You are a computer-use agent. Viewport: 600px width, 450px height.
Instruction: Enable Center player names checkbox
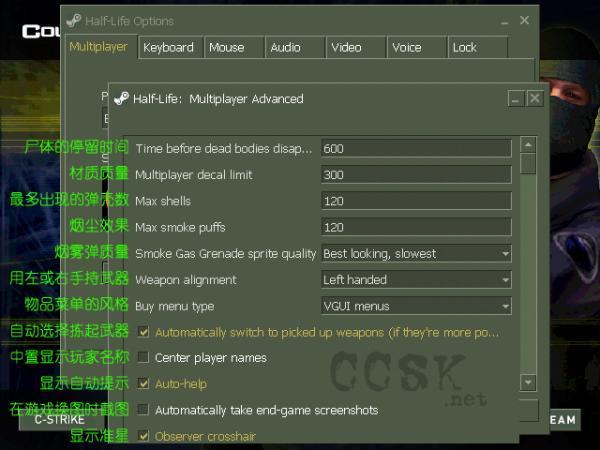[144, 357]
